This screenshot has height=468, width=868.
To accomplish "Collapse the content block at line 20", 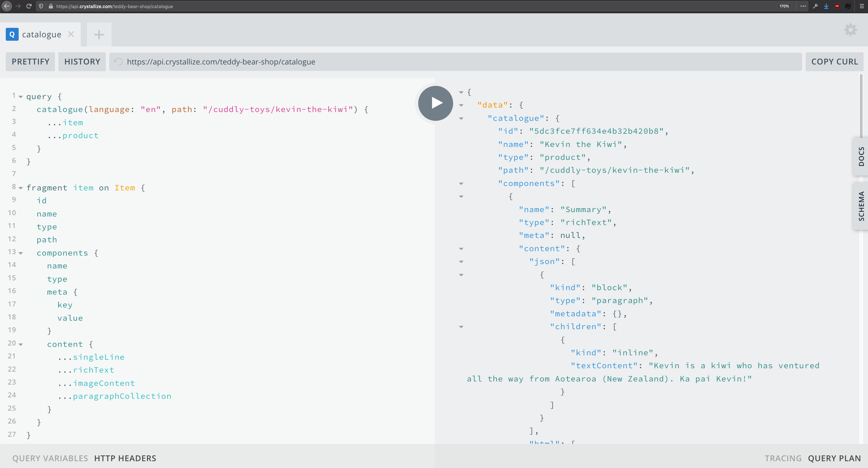I will (21, 344).
